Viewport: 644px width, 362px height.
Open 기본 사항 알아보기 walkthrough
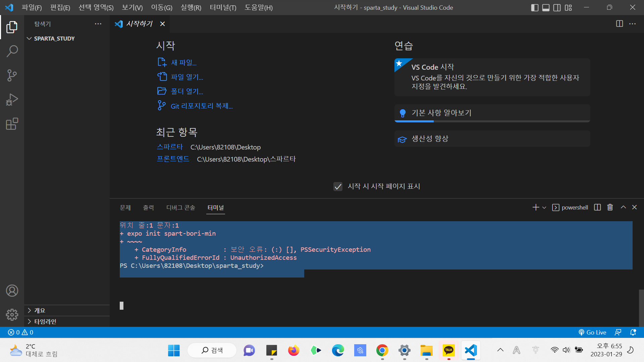[x=492, y=113]
